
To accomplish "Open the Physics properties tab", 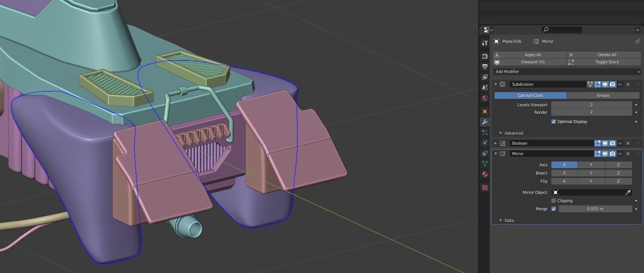I will tap(484, 143).
